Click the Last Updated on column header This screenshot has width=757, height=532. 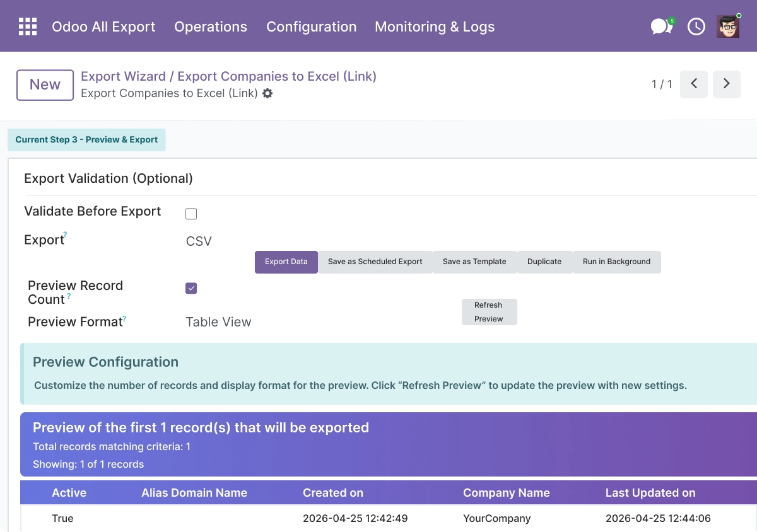click(650, 493)
